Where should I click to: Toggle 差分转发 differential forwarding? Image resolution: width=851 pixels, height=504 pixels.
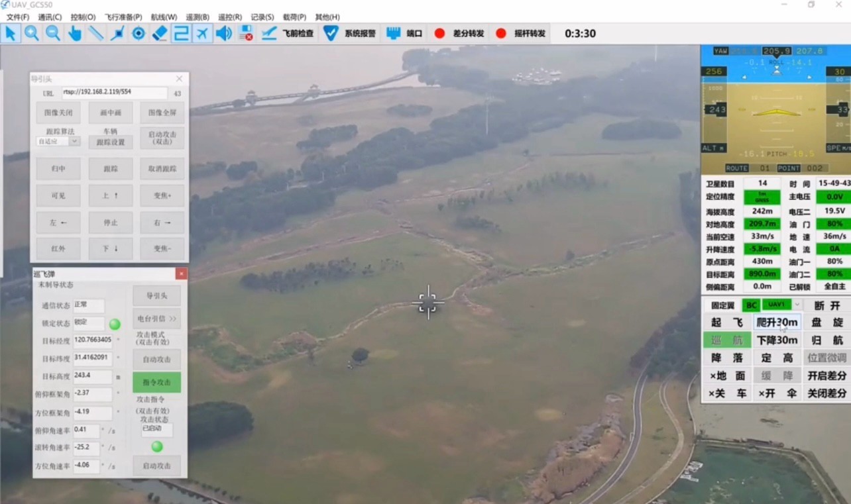(459, 33)
